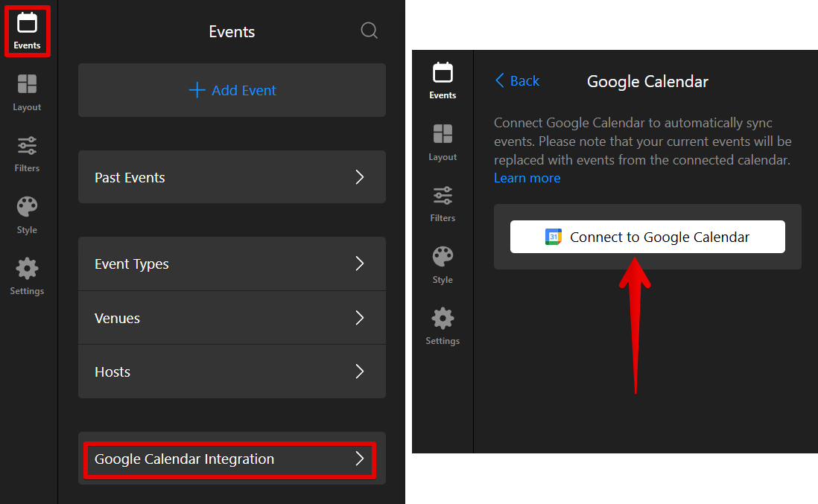Go Back from the Google Calendar panel

click(x=517, y=81)
